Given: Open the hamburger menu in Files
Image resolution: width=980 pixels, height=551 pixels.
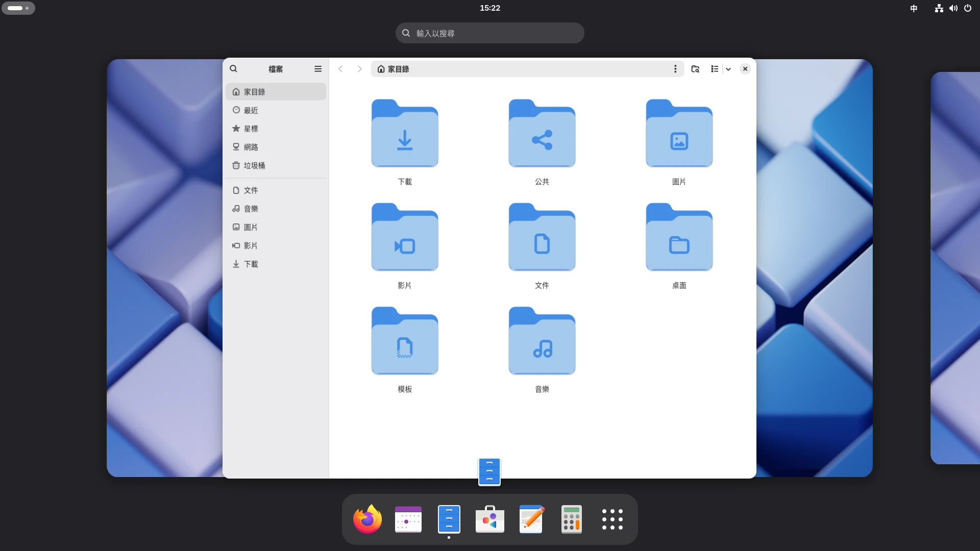Looking at the screenshot, I should [x=318, y=69].
